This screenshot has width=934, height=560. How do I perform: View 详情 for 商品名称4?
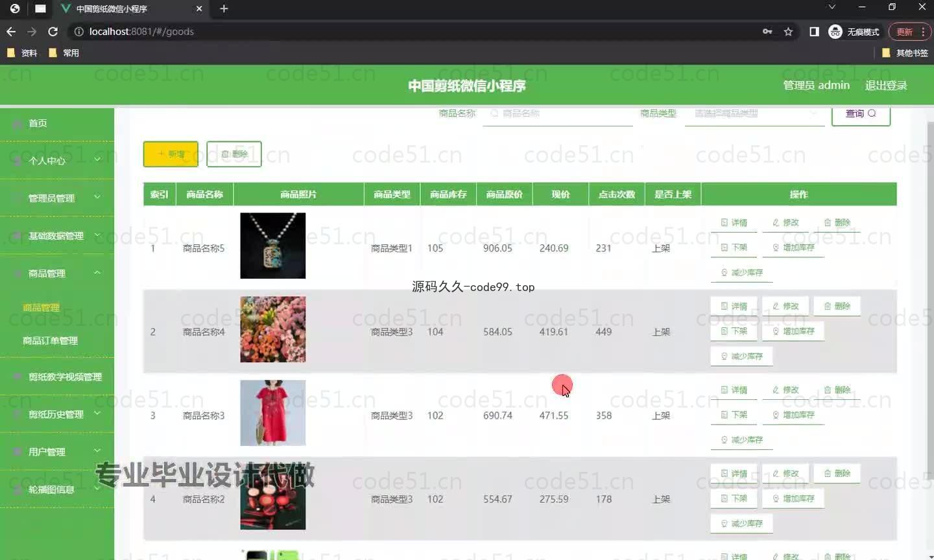[x=734, y=306]
